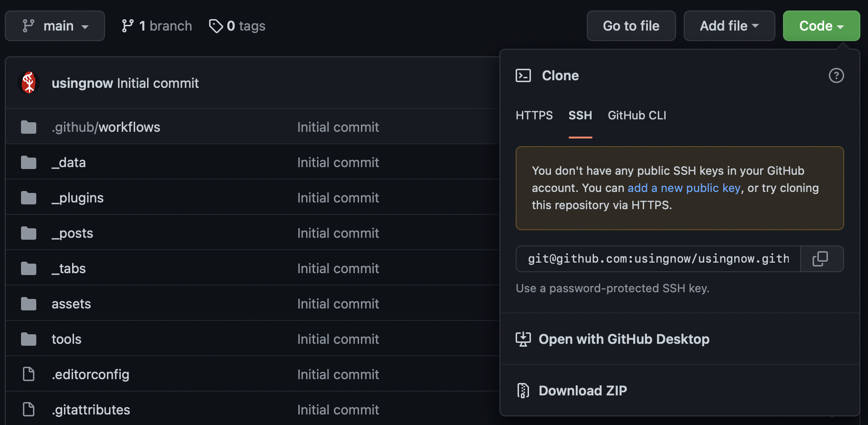Open Initial commit message for _tabs row
This screenshot has height=425, width=868.
(x=338, y=268)
